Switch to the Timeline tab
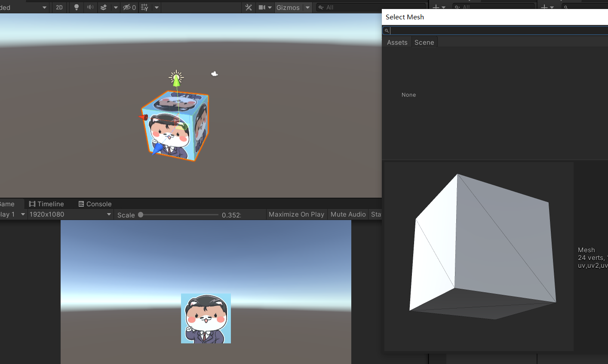The height and width of the screenshot is (364, 608). 46,204
